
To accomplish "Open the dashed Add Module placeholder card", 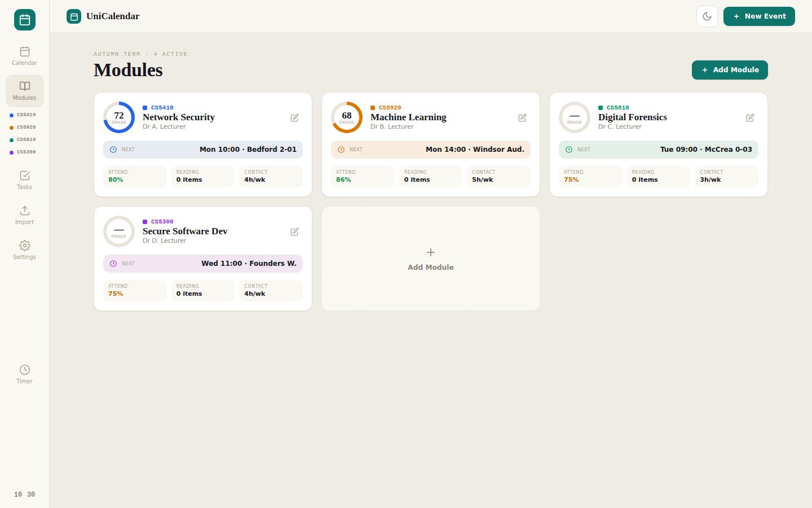I will [x=431, y=259].
